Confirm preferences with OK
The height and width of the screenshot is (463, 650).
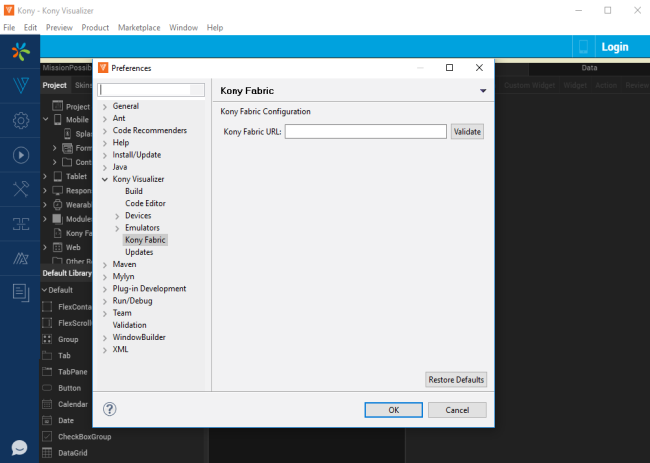point(393,410)
